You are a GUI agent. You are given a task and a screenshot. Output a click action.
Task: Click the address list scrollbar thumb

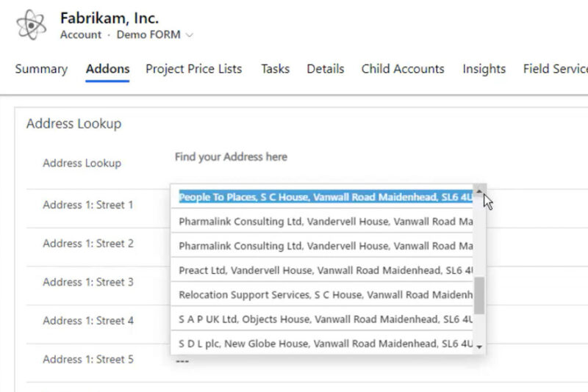[479, 295]
